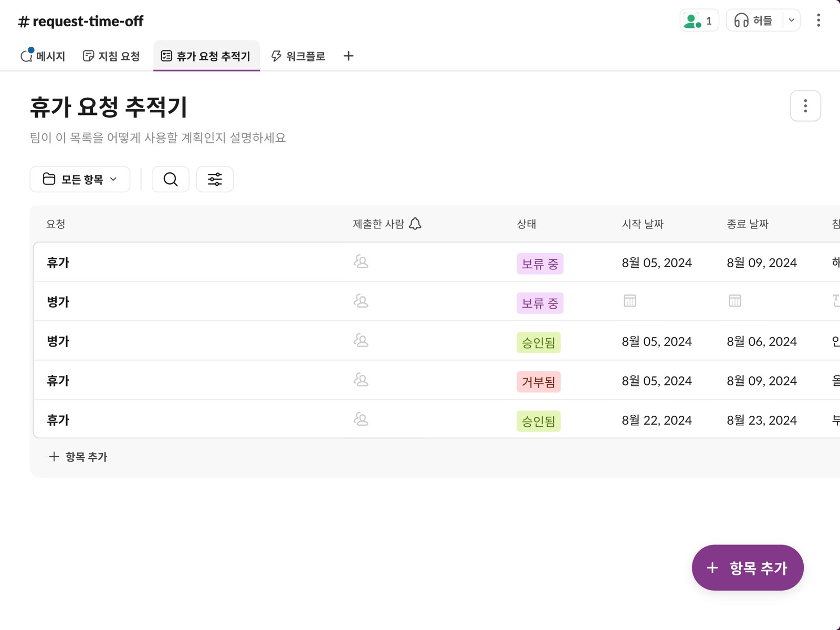Switch to the 지침 요청 tab

111,56
